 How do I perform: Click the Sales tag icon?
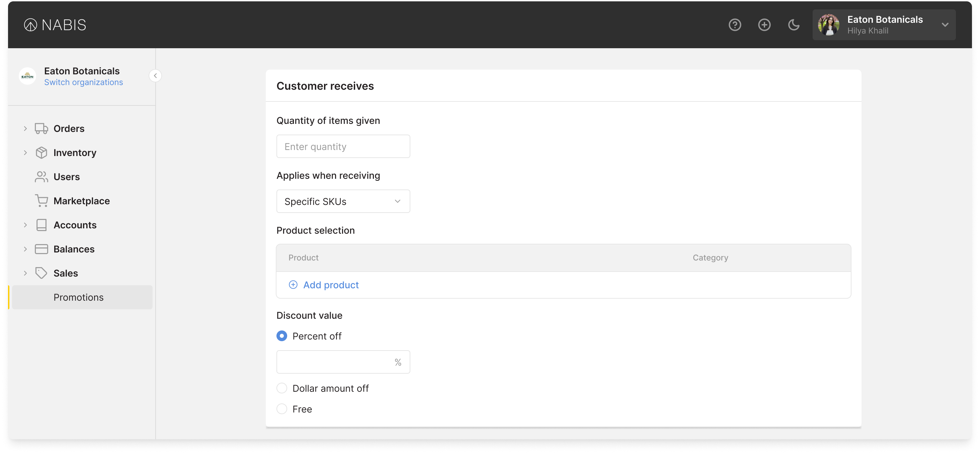41,273
